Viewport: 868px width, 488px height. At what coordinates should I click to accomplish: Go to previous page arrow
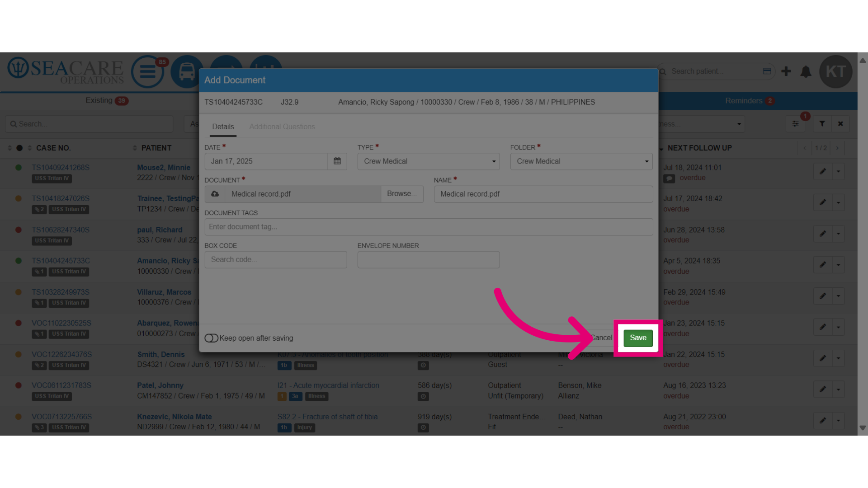tap(804, 148)
